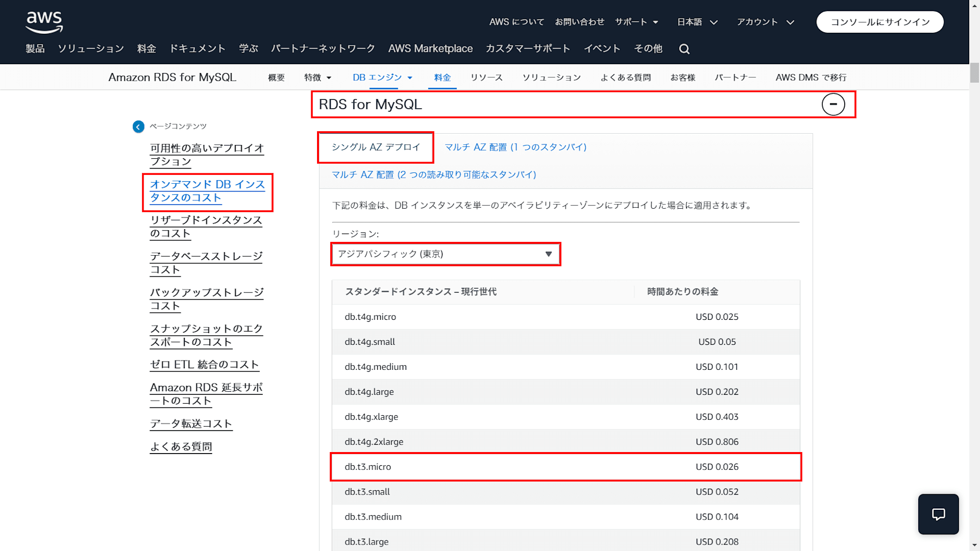Open the search magnifier icon
This screenshot has width=980, height=551.
[x=684, y=49]
